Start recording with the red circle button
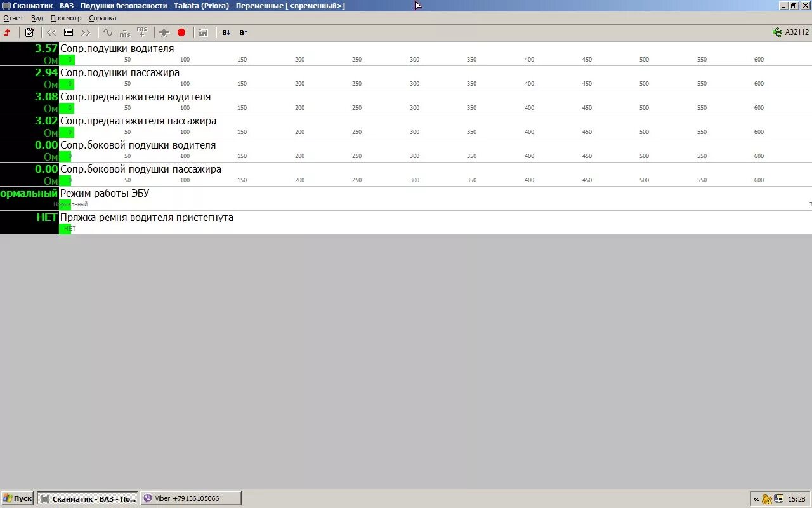The height and width of the screenshot is (508, 812). (181, 32)
